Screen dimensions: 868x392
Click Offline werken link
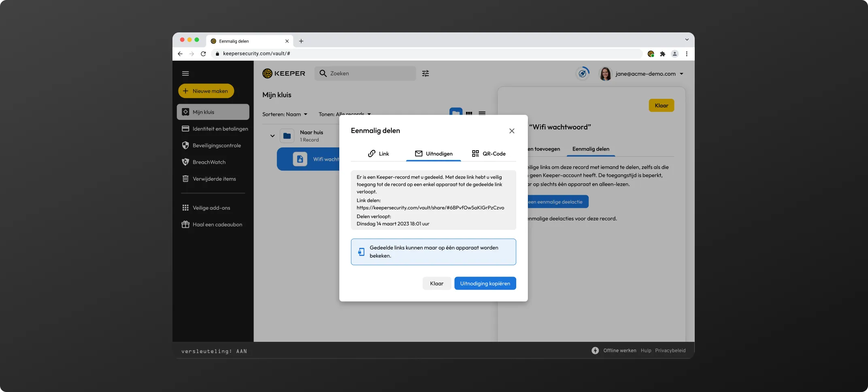620,351
